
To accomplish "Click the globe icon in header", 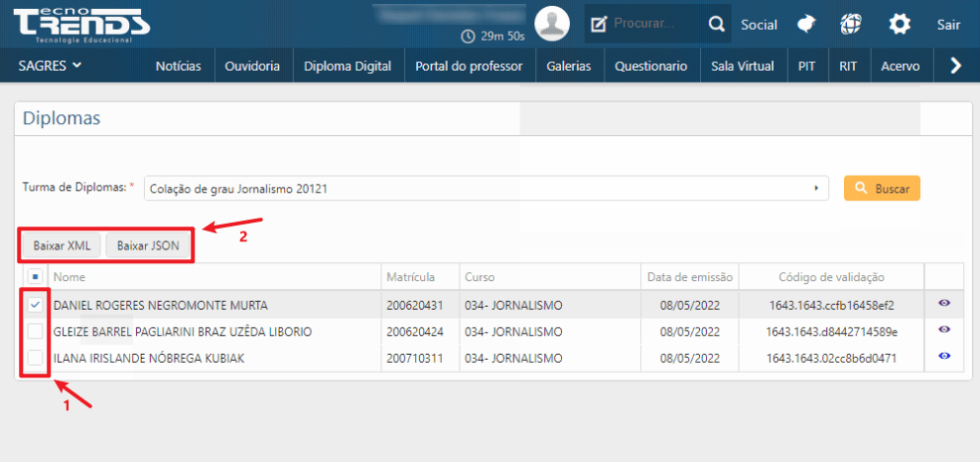I will [851, 24].
